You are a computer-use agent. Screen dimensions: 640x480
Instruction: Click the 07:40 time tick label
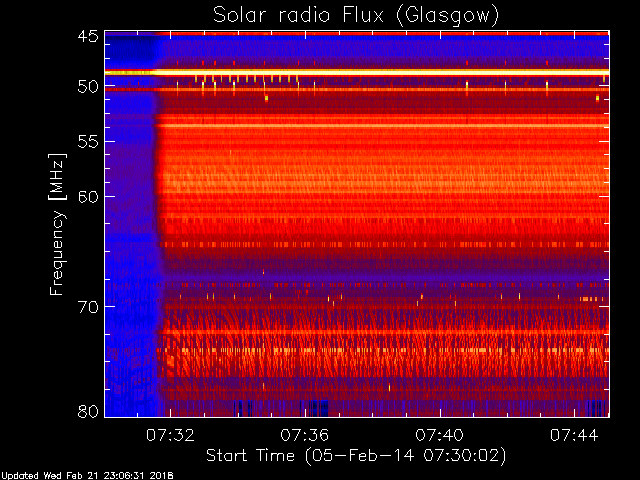pyautogui.click(x=440, y=435)
